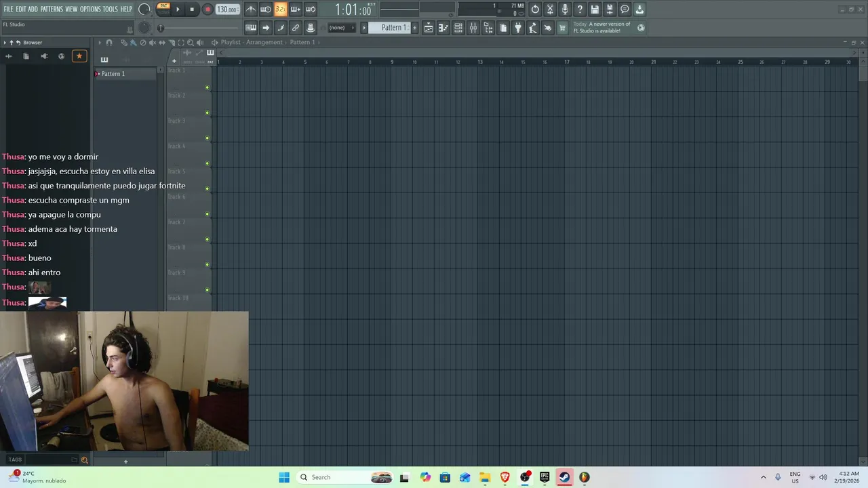Screen dimensions: 868x488
Task: Open the Browser view icon
Action: [488, 28]
